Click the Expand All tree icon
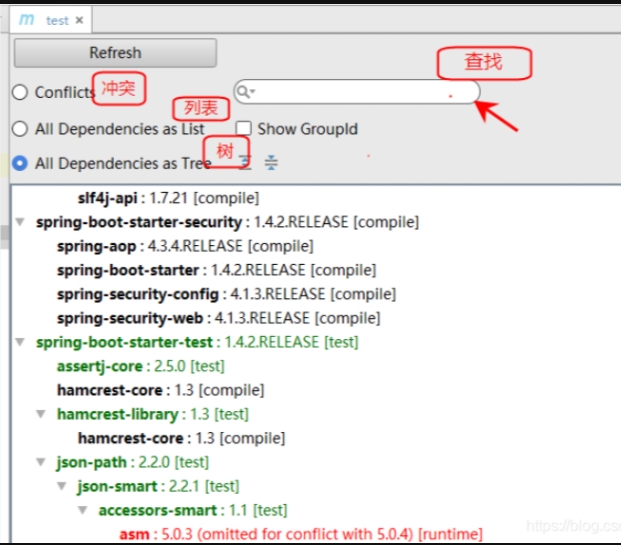Image resolution: width=621 pixels, height=545 pixels. [x=245, y=163]
